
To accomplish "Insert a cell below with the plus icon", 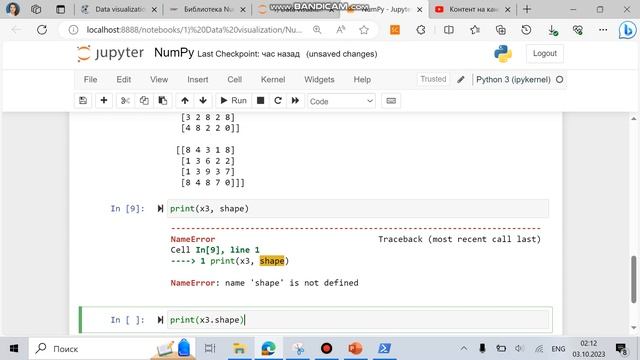I will pos(104,100).
